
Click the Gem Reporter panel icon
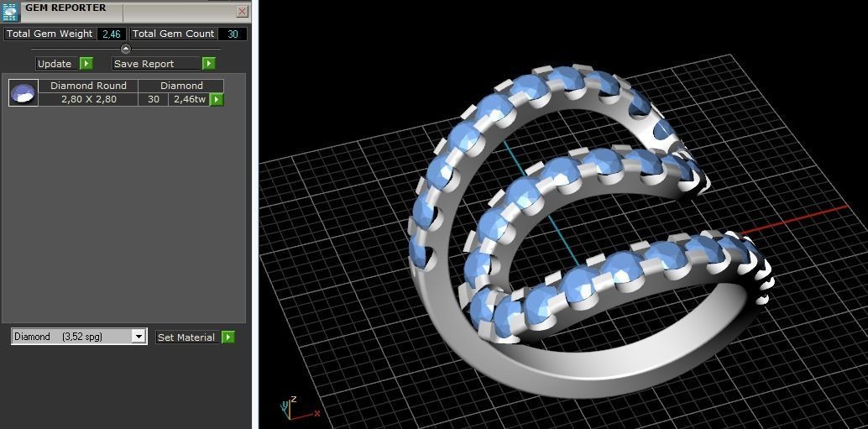pos(11,11)
